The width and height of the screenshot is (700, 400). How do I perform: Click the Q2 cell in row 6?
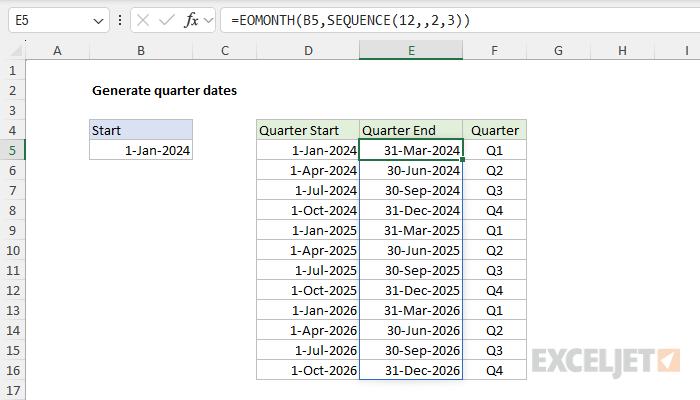coord(495,170)
